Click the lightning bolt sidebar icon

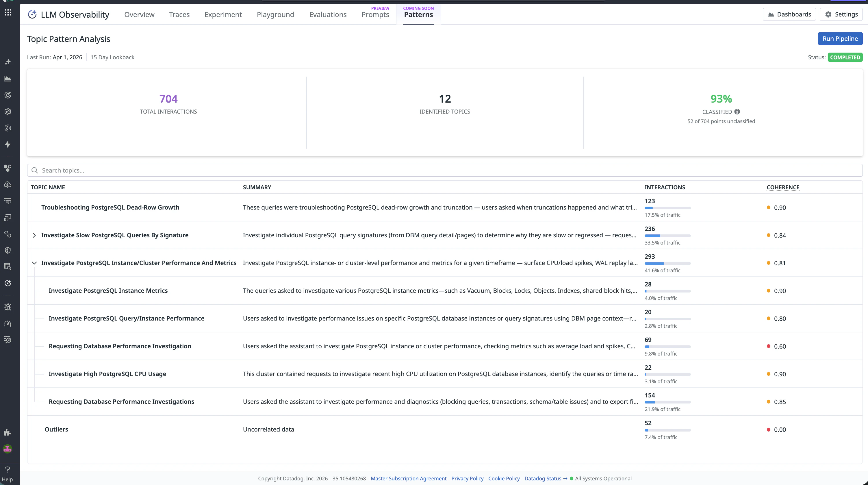pos(8,144)
